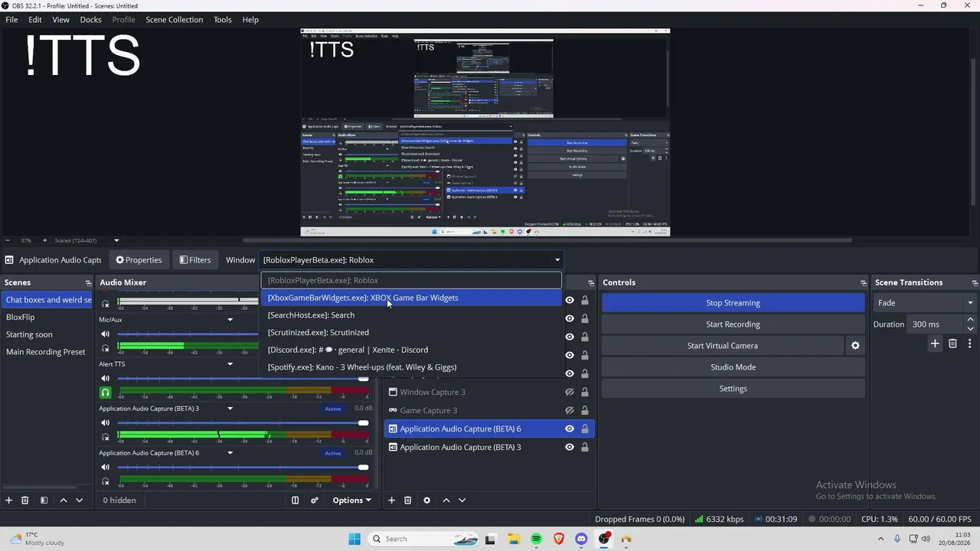Enable Studio Mode

(733, 367)
